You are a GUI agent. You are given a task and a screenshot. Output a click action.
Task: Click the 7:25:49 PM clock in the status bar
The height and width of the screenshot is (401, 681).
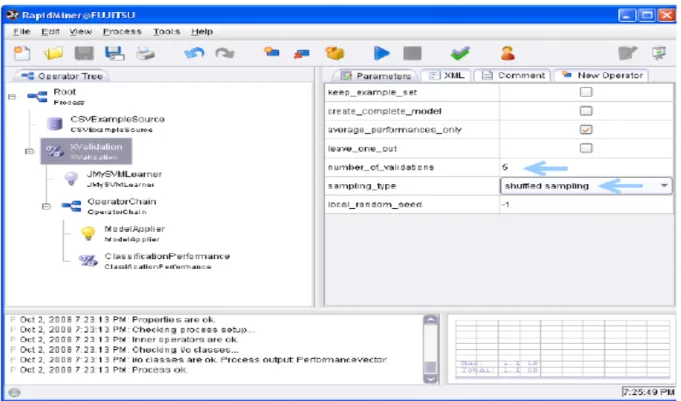tap(649, 392)
